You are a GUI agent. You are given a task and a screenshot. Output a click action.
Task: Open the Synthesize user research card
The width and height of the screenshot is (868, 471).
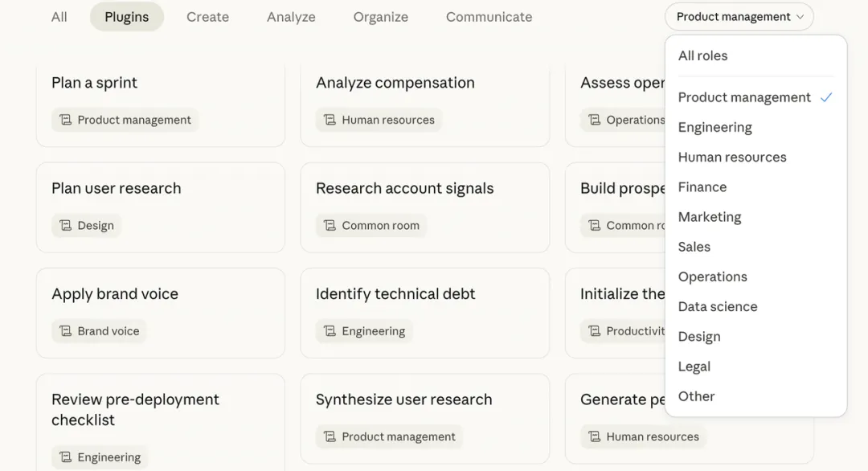click(x=425, y=419)
